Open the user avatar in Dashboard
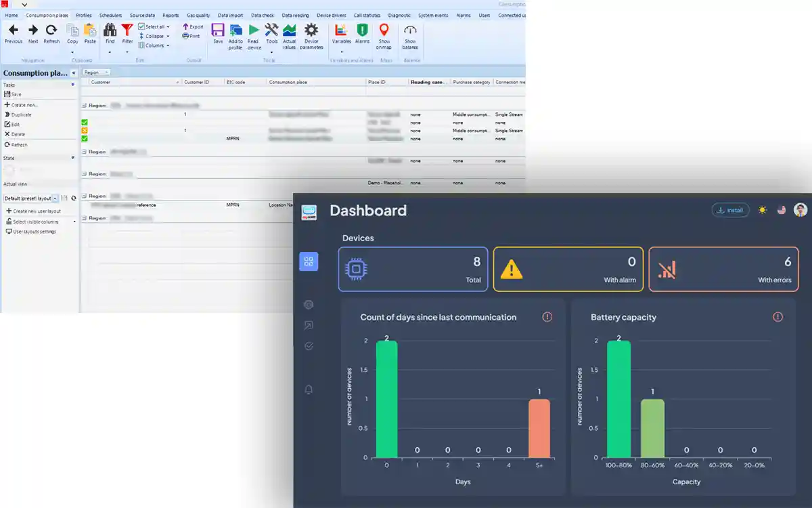Screen dimensions: 812x508 click(x=800, y=210)
